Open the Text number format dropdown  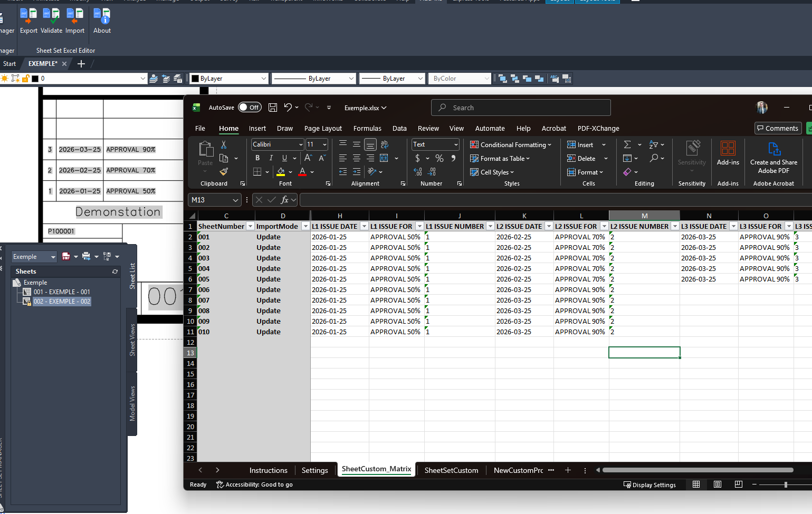456,144
